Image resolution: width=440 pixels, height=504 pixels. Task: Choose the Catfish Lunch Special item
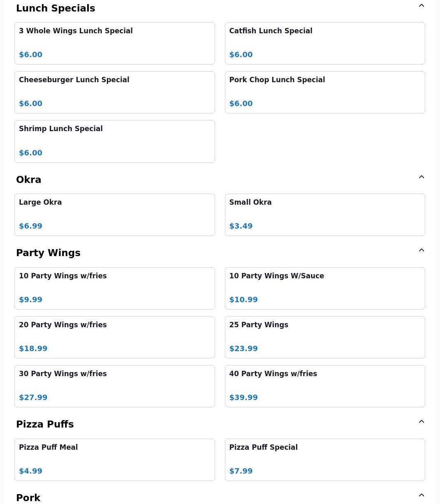tap(324, 43)
